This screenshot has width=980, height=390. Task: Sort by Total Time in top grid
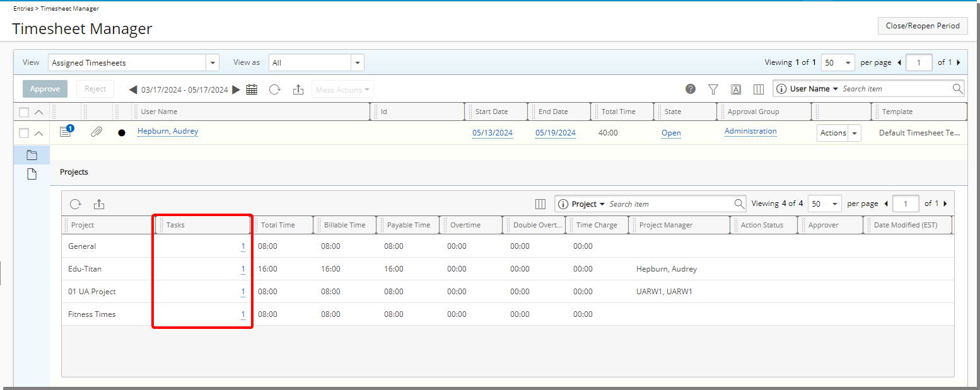click(x=618, y=112)
